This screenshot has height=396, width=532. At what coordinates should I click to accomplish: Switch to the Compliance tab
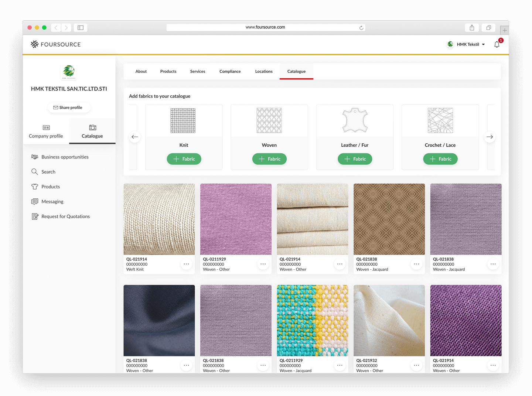pos(230,71)
